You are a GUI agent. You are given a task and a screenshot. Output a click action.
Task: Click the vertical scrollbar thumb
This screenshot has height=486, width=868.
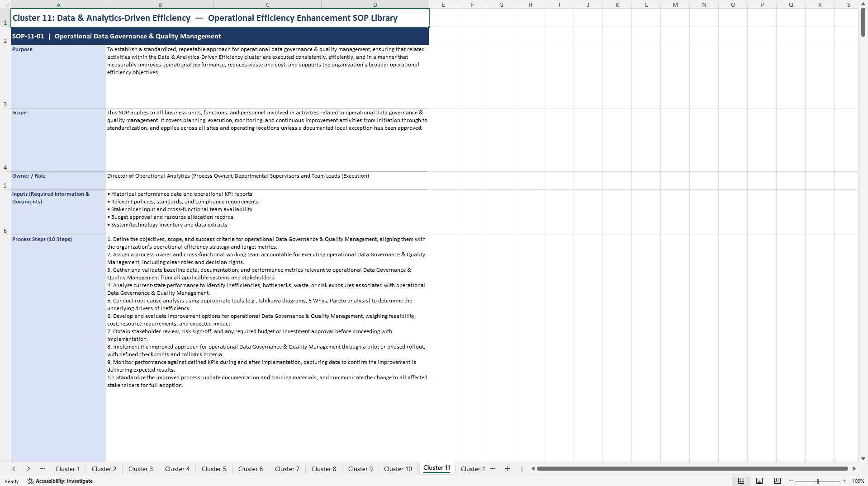pos(863,22)
